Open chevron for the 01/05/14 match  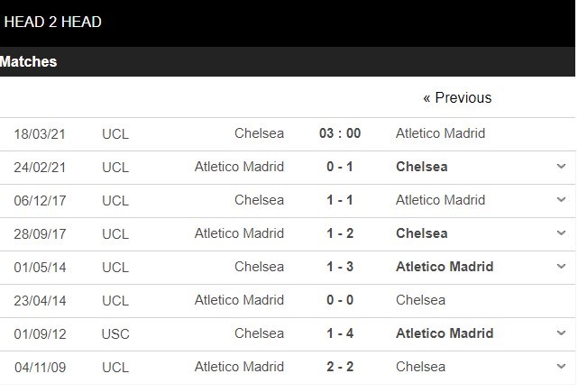pyautogui.click(x=561, y=267)
